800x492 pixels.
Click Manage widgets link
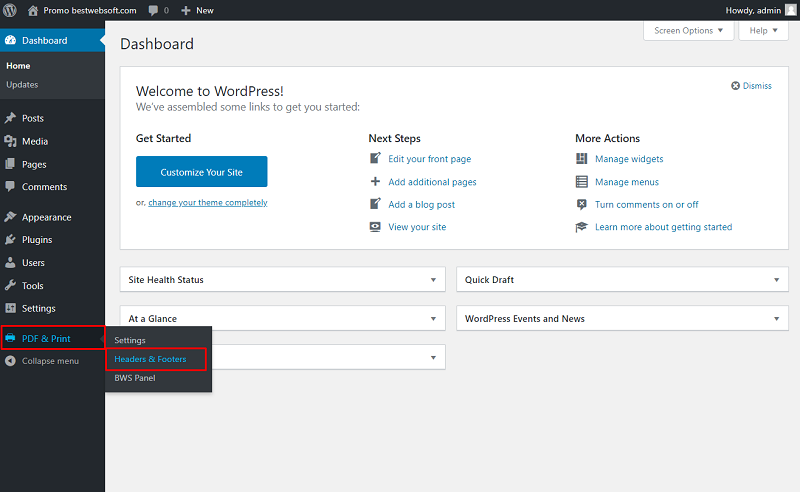pos(629,159)
